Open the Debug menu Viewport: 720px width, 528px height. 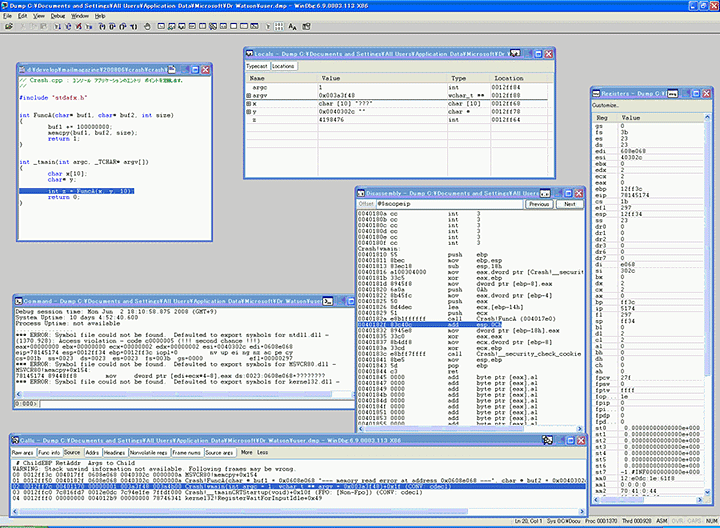click(58, 16)
